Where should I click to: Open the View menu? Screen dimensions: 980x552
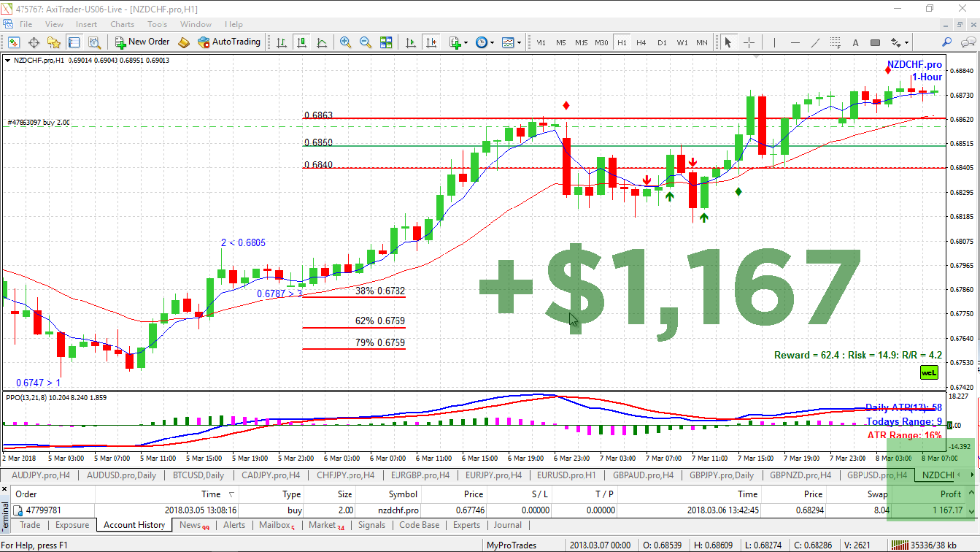pos(54,24)
